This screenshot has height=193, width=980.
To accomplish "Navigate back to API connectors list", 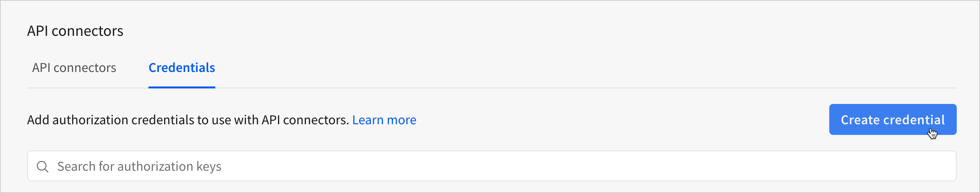I will pos(74,68).
